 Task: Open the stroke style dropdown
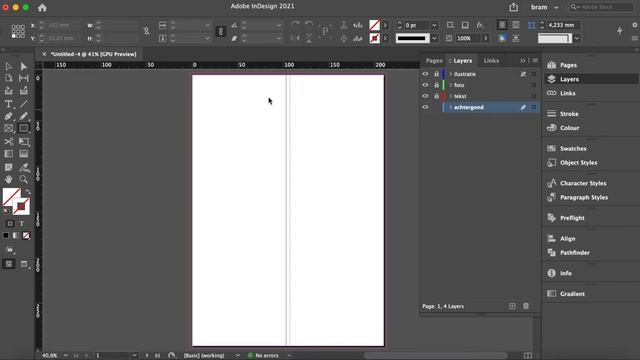click(x=434, y=38)
